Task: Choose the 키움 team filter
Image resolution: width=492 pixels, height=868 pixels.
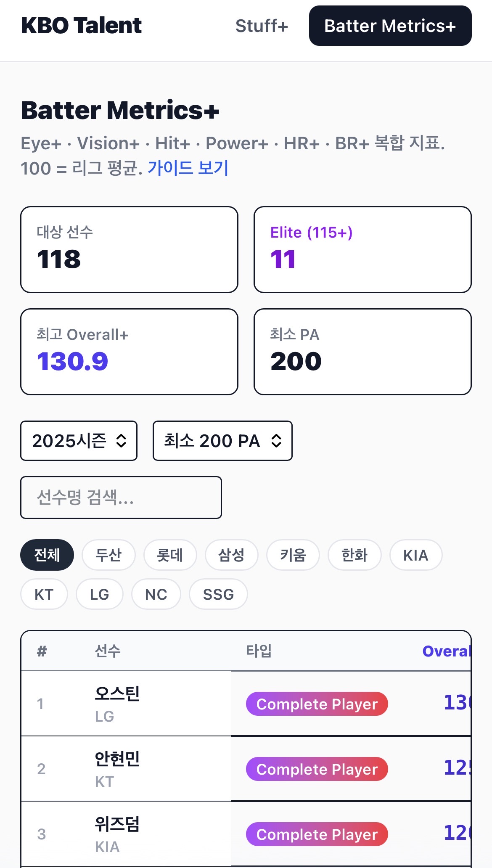Action: coord(293,555)
